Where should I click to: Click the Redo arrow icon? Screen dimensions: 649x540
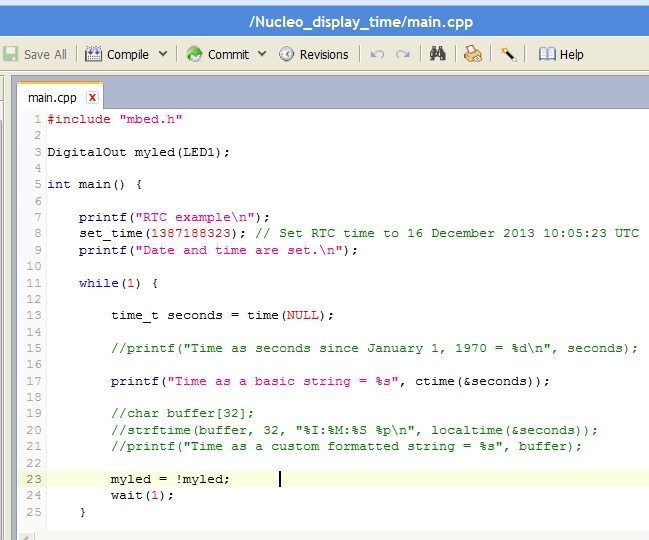click(x=402, y=54)
